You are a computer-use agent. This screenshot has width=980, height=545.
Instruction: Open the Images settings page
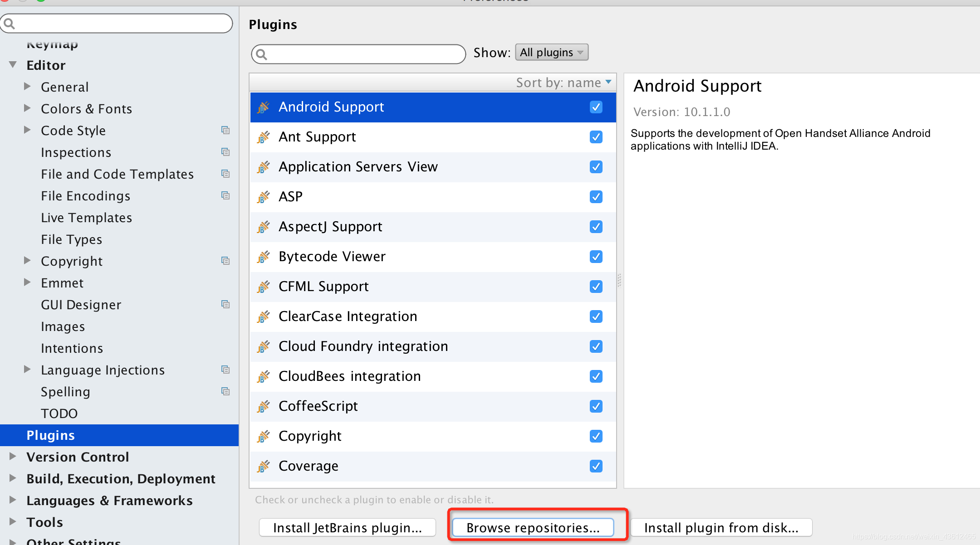[63, 326]
